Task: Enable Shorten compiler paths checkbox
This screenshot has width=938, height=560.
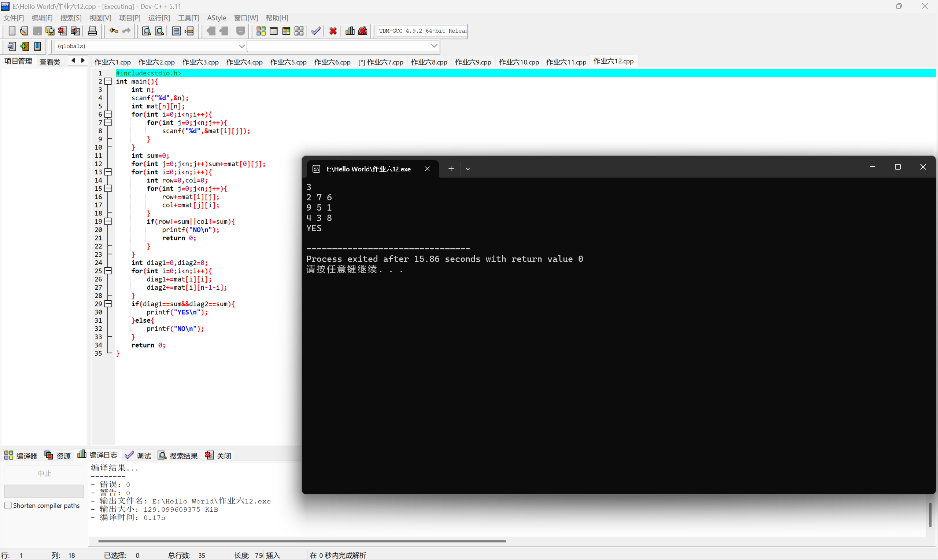Action: [8, 505]
